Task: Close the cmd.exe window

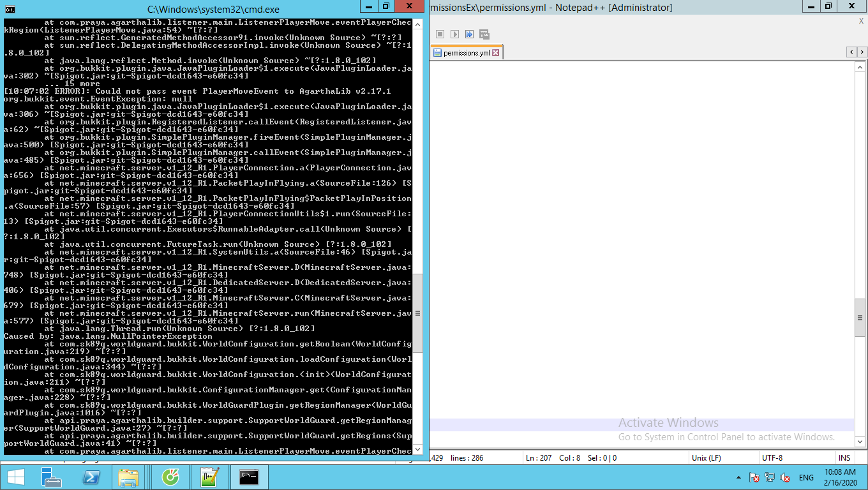Action: [410, 6]
